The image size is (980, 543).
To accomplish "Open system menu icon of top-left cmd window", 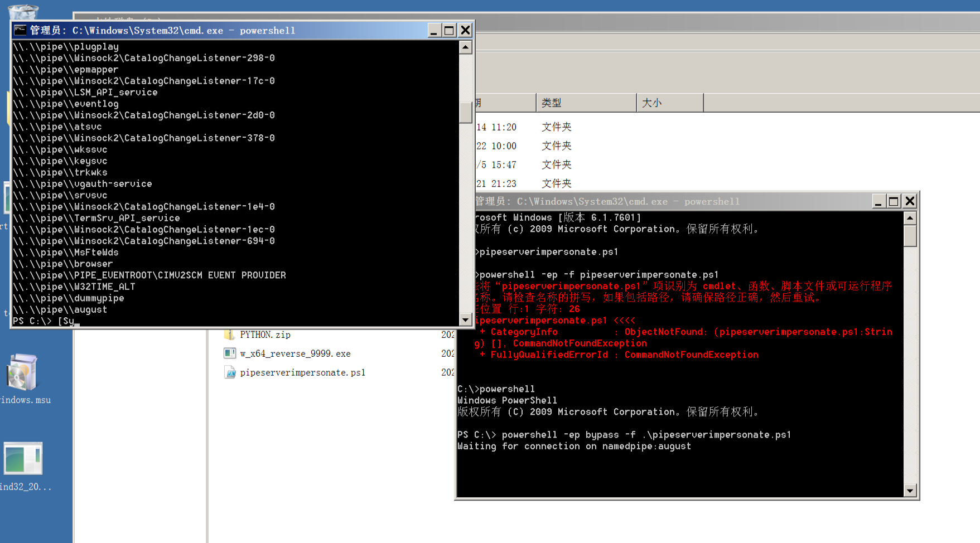I will pyautogui.click(x=20, y=30).
